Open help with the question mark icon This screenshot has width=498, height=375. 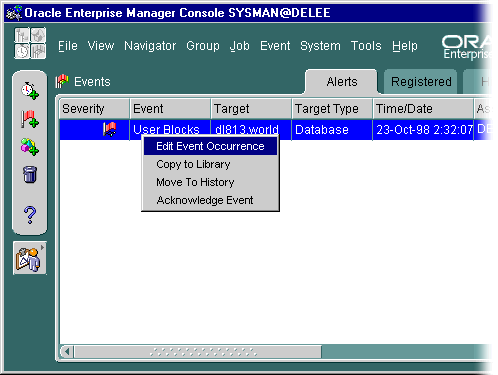pos(30,215)
